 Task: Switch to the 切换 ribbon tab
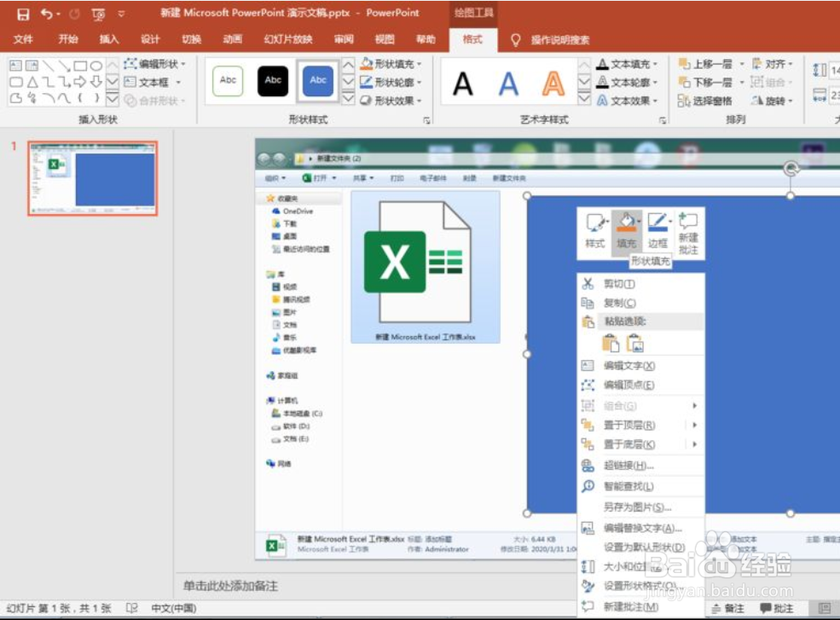click(x=191, y=39)
